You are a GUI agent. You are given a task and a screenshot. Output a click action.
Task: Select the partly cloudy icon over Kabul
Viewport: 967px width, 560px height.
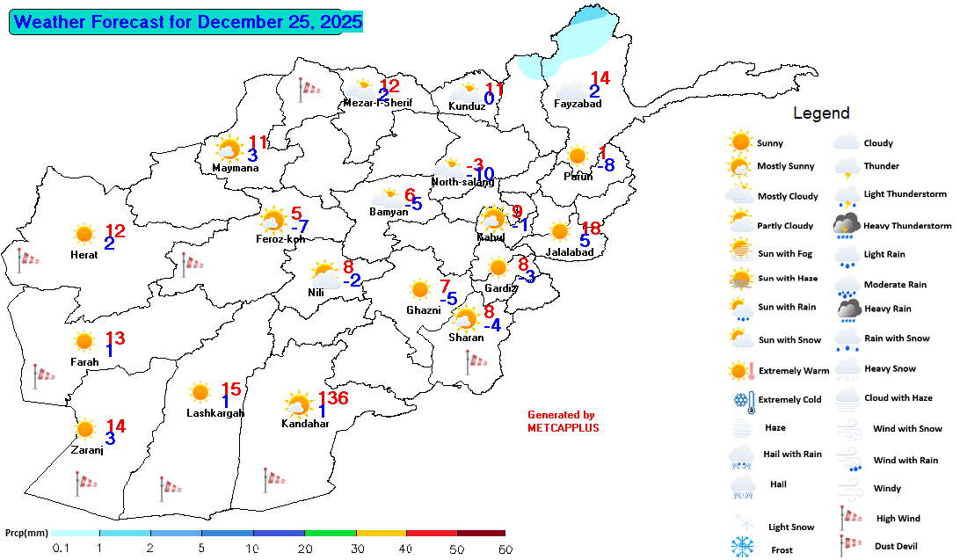pyautogui.click(x=493, y=218)
